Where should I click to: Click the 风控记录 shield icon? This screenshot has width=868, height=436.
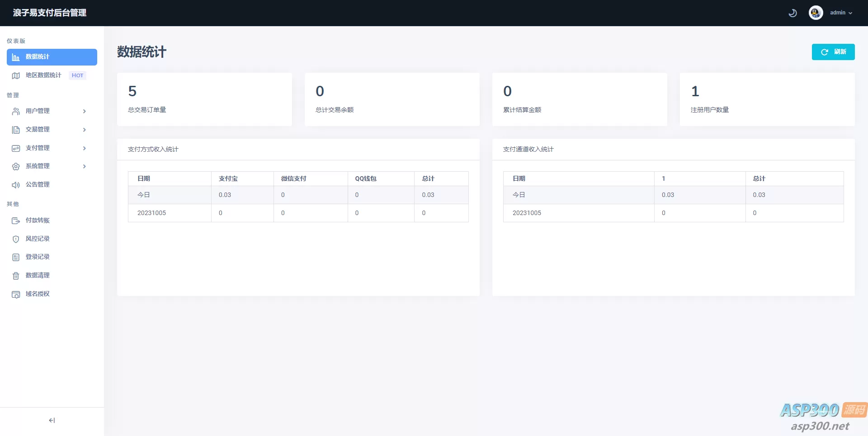[x=16, y=239]
